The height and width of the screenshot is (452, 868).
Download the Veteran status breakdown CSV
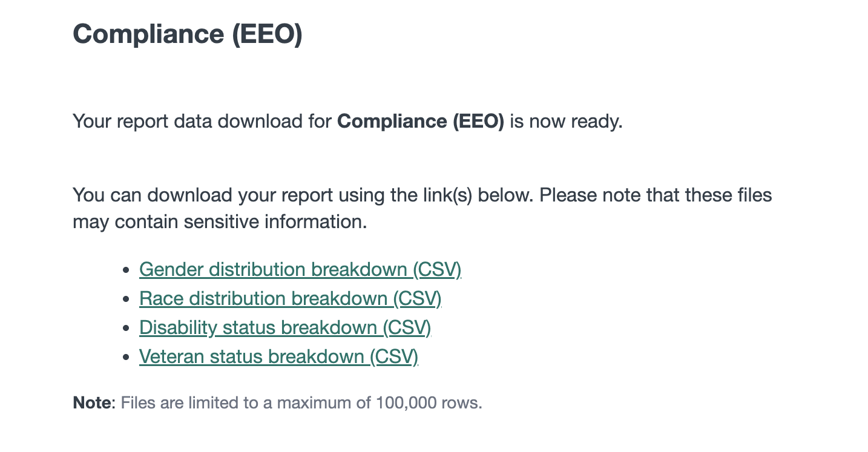tap(278, 356)
